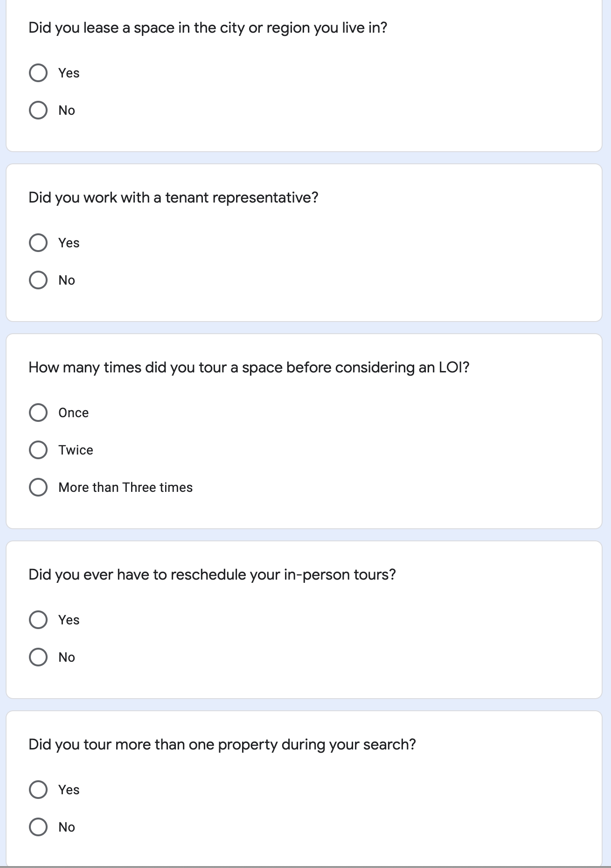This screenshot has height=868, width=611.
Task: Select No for touring more than one property
Action: pos(38,827)
